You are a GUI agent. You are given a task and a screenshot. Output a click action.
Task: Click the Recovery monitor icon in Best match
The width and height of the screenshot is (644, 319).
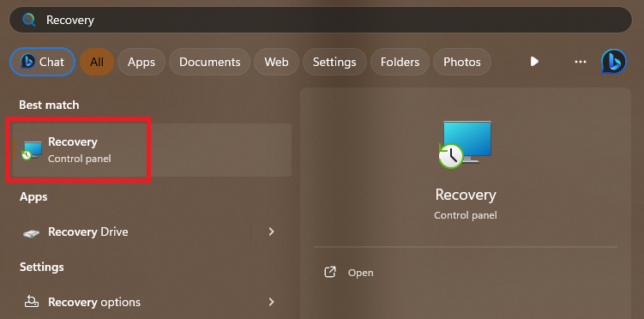32,150
